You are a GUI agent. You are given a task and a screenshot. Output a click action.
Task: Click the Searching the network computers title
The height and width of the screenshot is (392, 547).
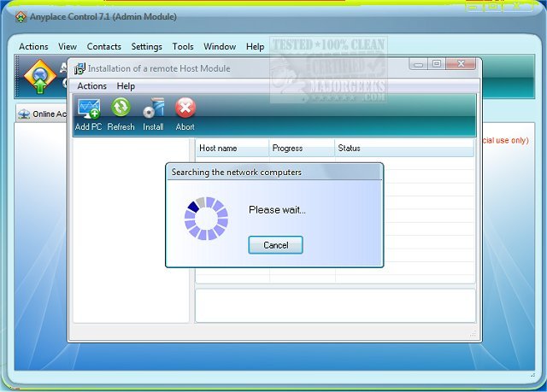point(237,173)
